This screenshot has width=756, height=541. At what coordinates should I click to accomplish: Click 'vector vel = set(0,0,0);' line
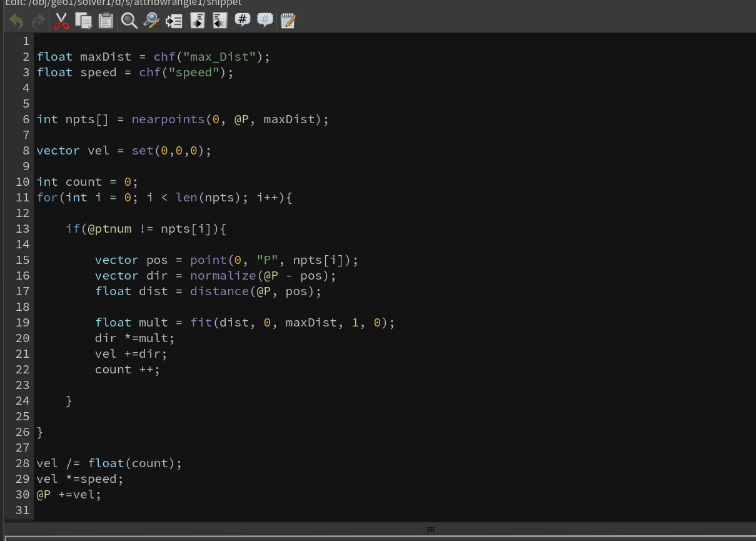[x=124, y=151]
